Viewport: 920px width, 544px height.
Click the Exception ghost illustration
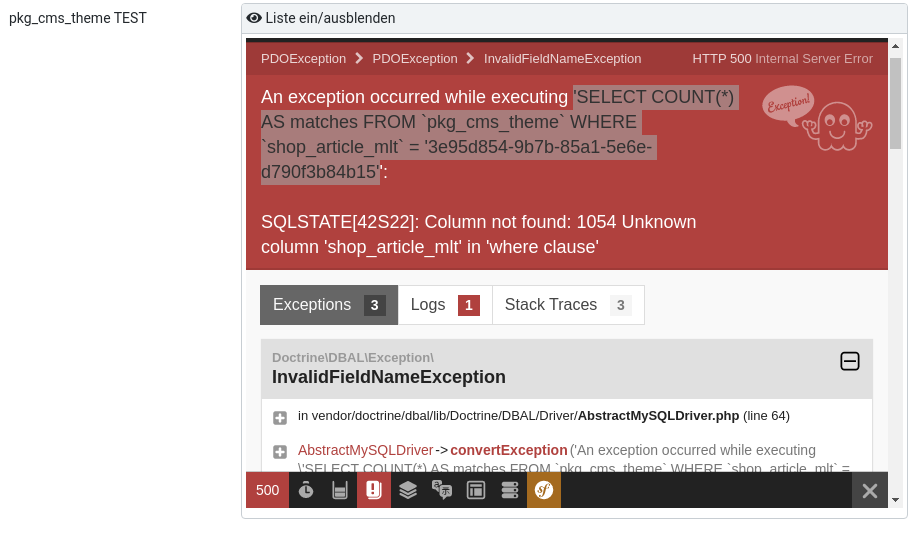tap(817, 119)
